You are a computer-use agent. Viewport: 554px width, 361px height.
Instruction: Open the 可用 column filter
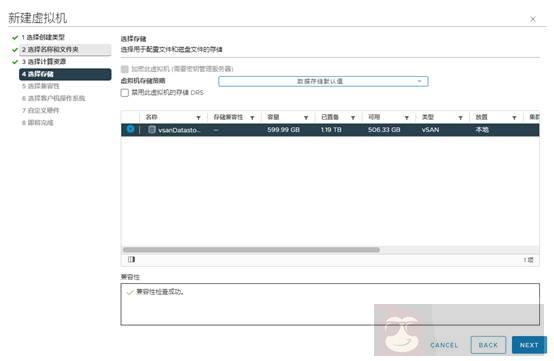click(x=407, y=118)
